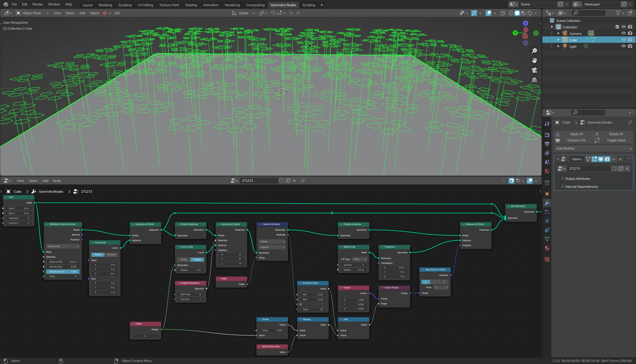Open the Render properties tab icon

pos(547,135)
